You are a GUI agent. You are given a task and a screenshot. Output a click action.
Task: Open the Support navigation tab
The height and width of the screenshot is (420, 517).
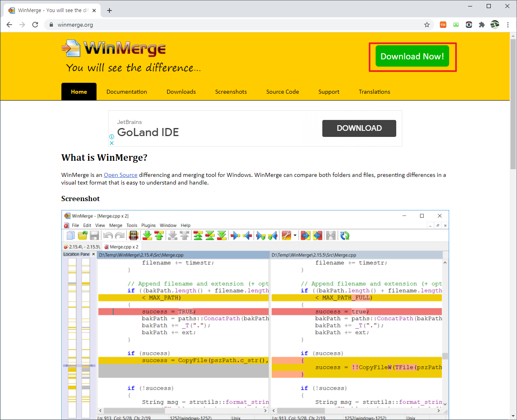pyautogui.click(x=329, y=92)
